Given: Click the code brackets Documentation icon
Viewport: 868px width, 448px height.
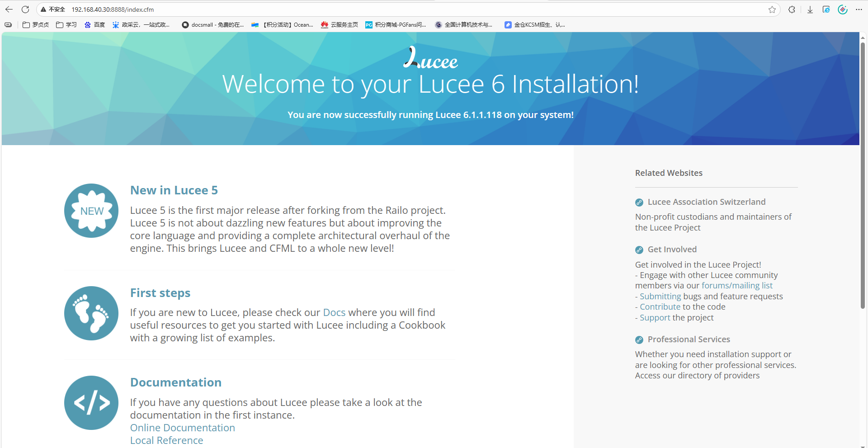Looking at the screenshot, I should 91,403.
